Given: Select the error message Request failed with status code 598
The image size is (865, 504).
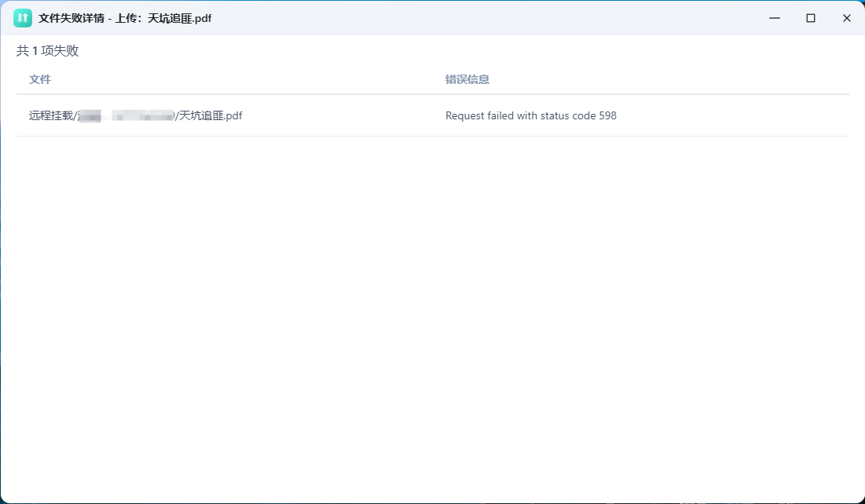Looking at the screenshot, I should point(531,115).
